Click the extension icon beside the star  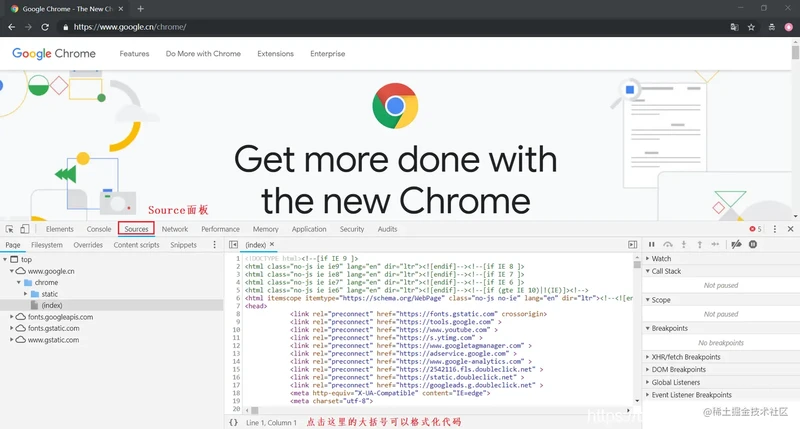click(x=771, y=27)
